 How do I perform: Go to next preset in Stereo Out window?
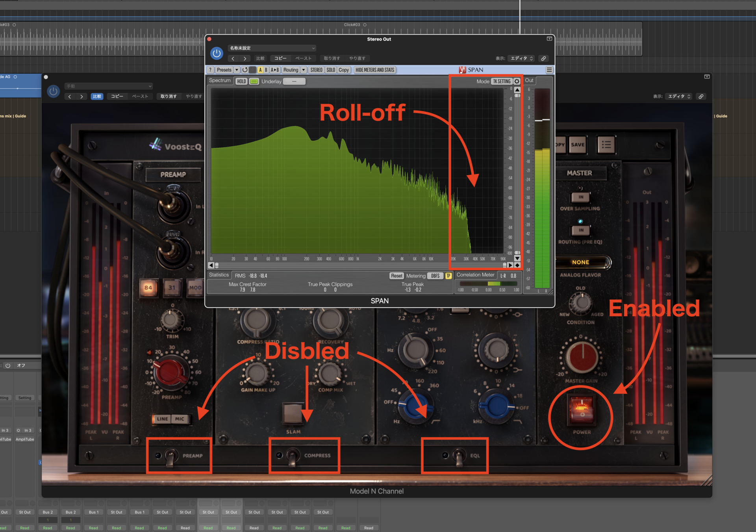coord(245,58)
